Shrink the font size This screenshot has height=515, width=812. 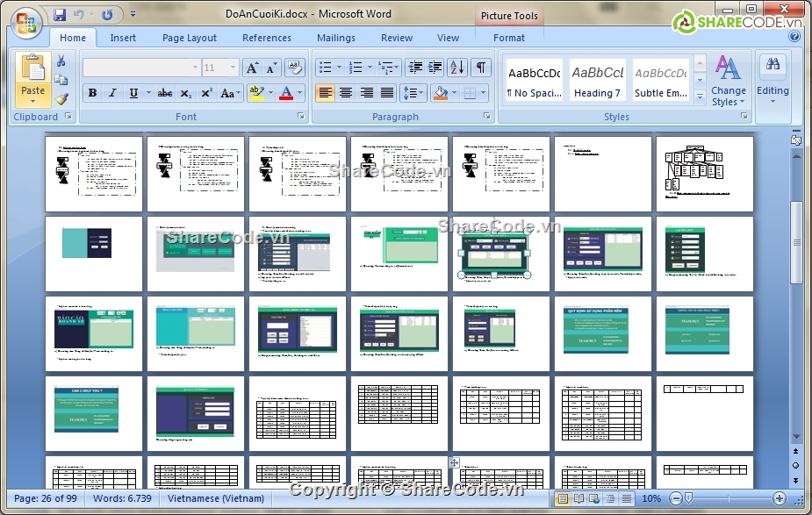point(271,68)
